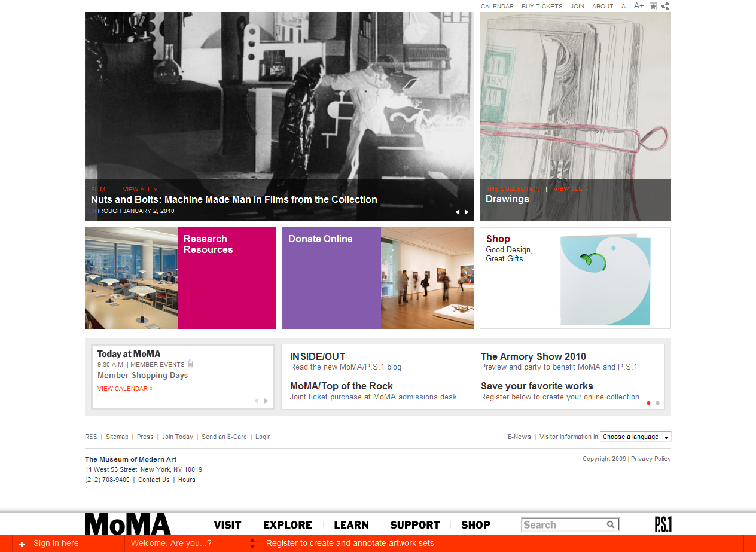Viewport: 756px width, 552px height.
Task: Open the Save your favorite works link
Action: pyautogui.click(x=537, y=386)
